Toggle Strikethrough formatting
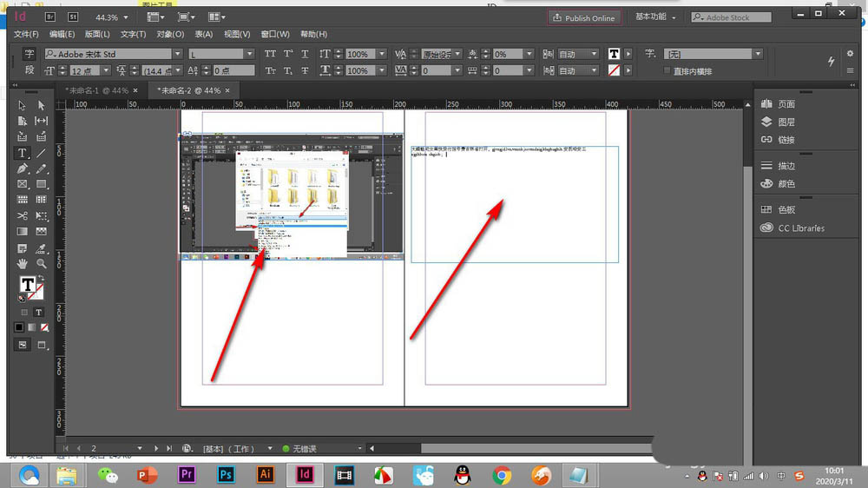 click(305, 70)
